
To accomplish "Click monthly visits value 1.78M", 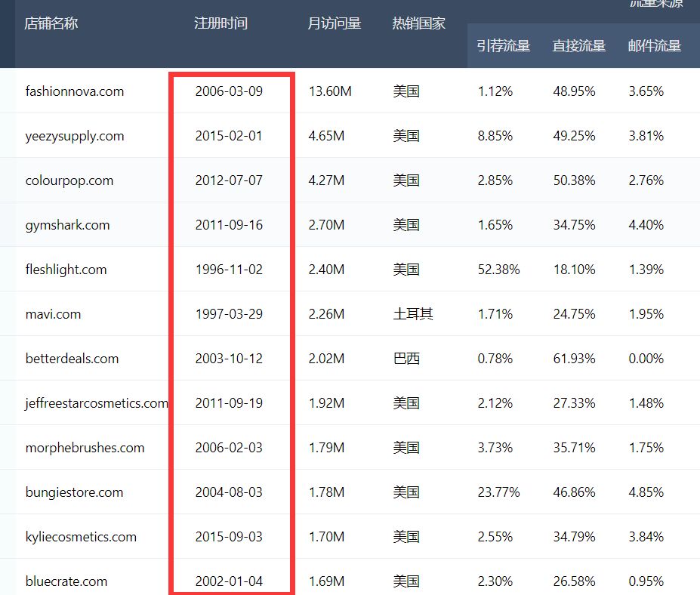I will tap(326, 492).
